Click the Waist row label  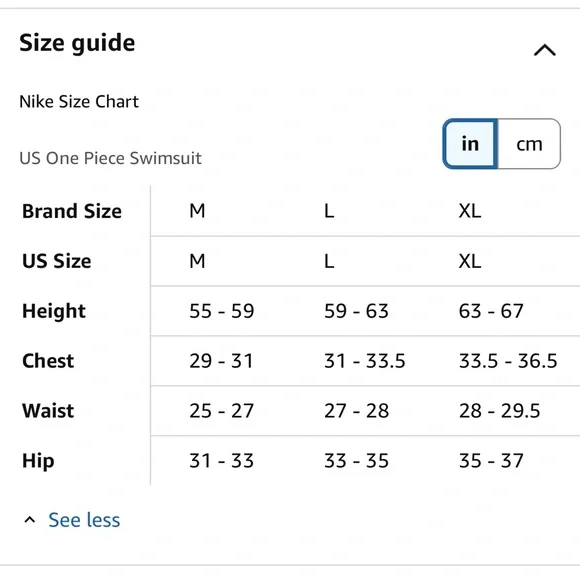click(48, 411)
